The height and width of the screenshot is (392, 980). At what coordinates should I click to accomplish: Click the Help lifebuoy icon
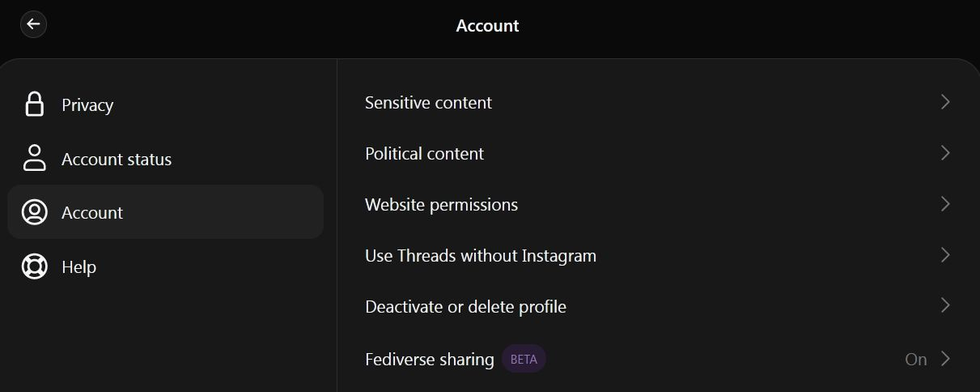point(34,266)
